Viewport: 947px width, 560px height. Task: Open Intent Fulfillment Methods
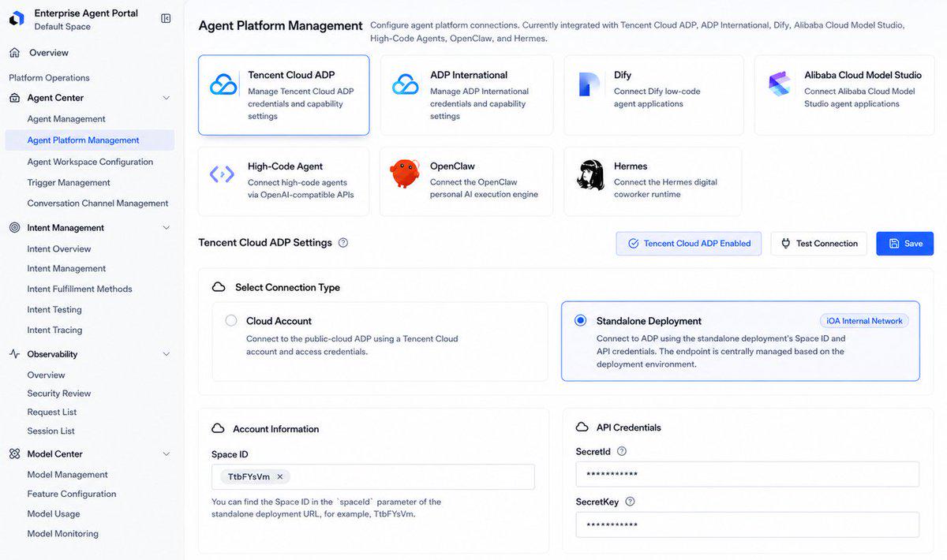coord(80,289)
